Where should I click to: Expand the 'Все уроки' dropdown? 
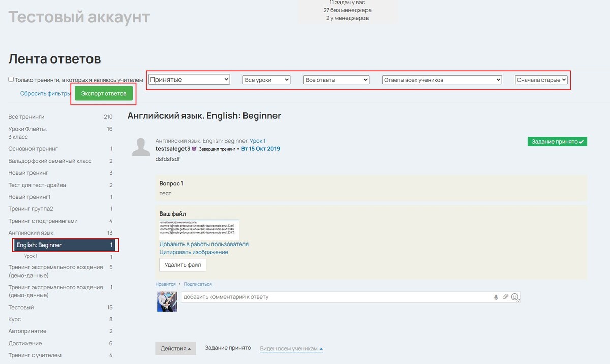266,80
